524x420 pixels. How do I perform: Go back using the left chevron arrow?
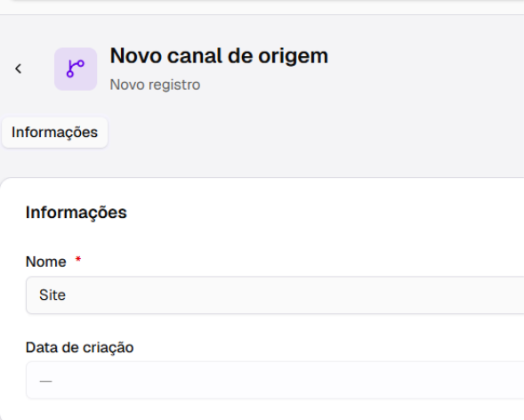(x=18, y=69)
